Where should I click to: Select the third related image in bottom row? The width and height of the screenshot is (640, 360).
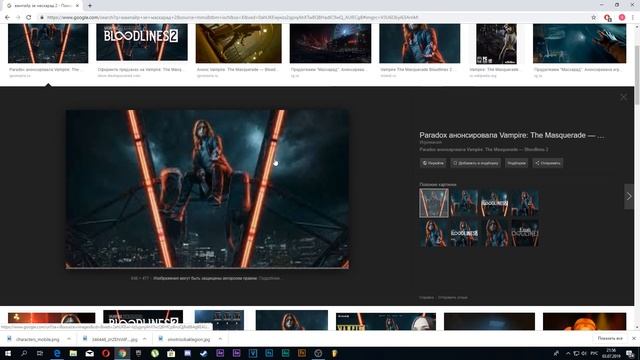(x=494, y=233)
